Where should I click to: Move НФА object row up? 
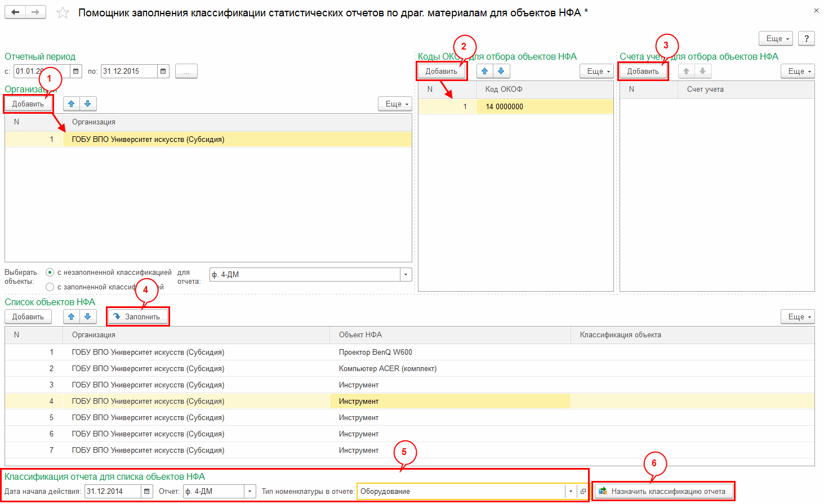71,316
